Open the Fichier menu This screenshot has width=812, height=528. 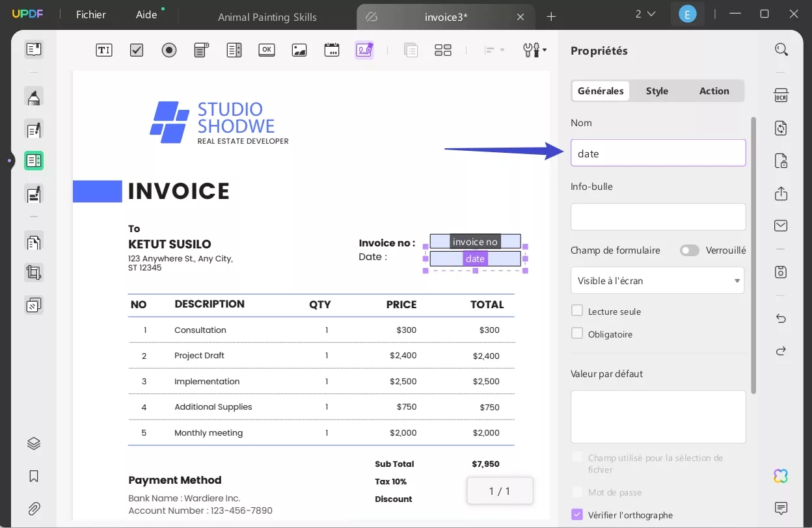click(90, 14)
